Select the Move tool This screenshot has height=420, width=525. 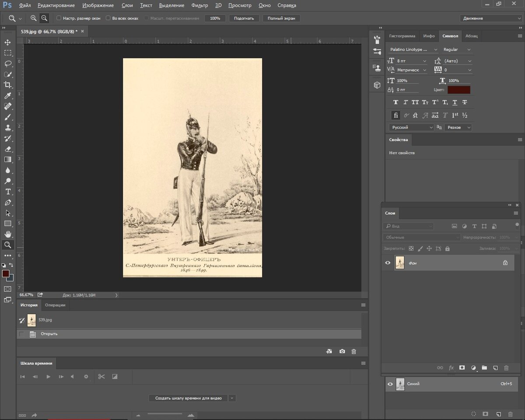[x=7, y=42]
